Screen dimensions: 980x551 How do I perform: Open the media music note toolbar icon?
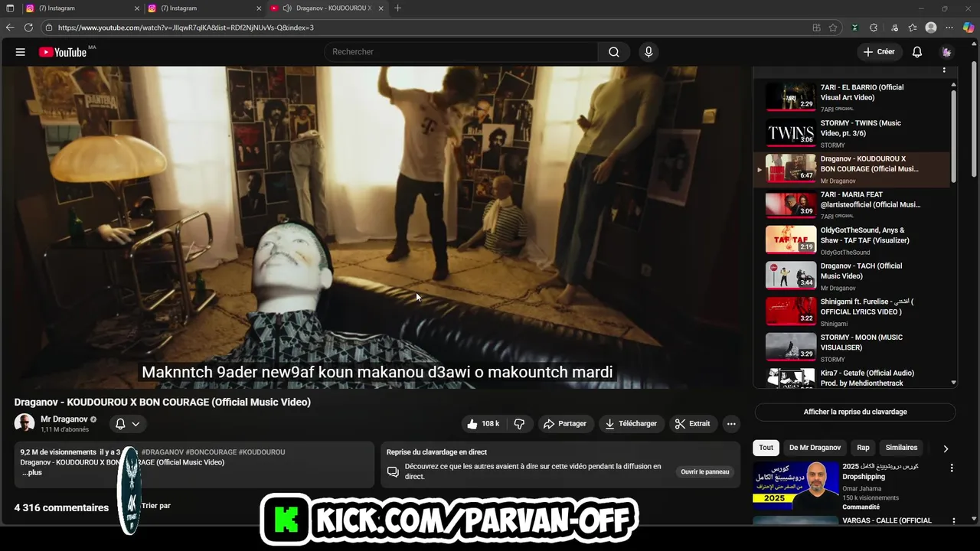(893, 28)
